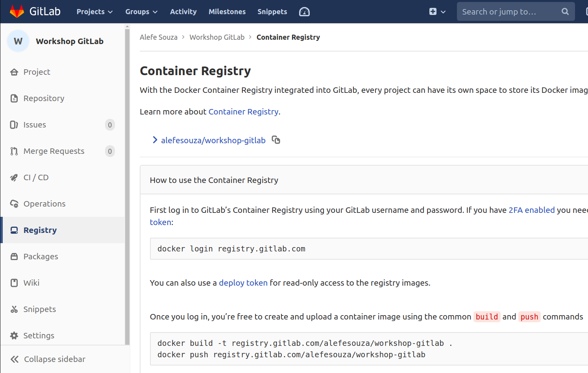Open Workshop GitLab breadcrumb link
The width and height of the screenshot is (588, 373).
tap(217, 37)
